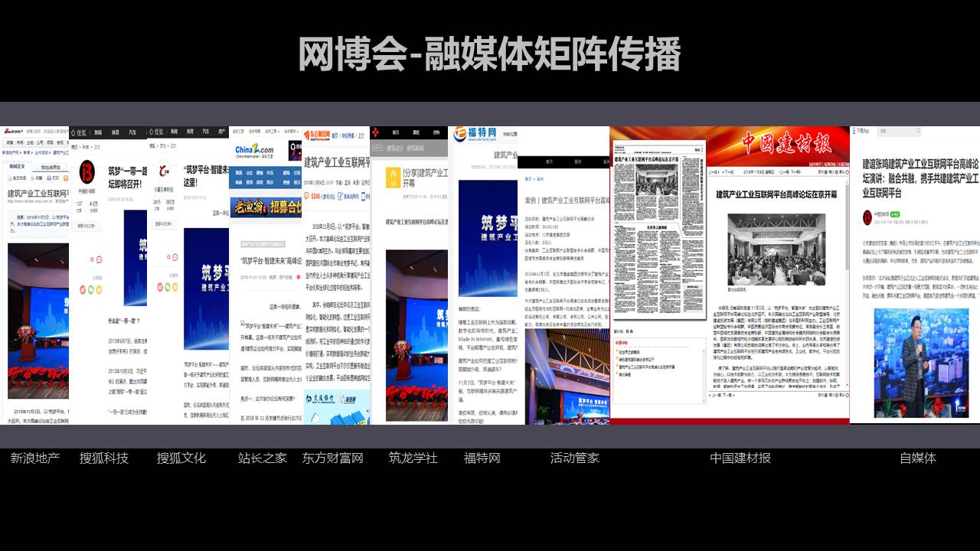Click the [分享]建筑产业工业 post title
This screenshot has height=551, width=980.
426,178
